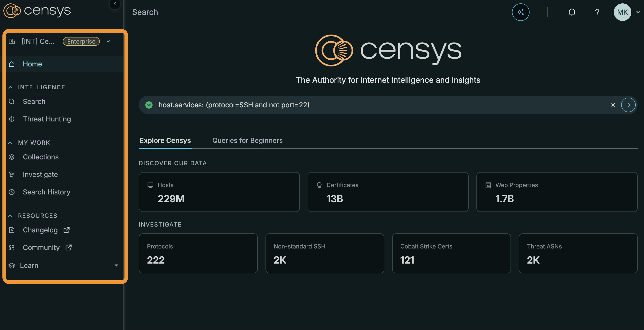Screen dimensions: 644x330
Task: Click the Search History clock icon
Action: pyautogui.click(x=12, y=192)
